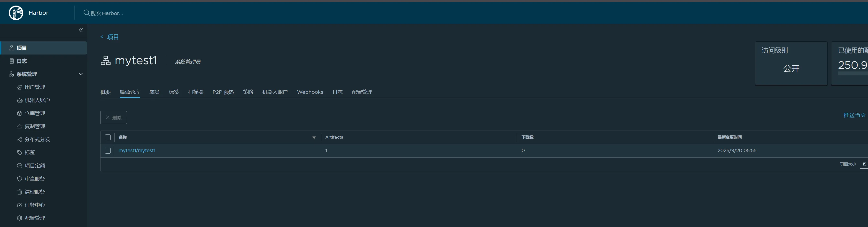
Task: Click the 日志 sidebar icon
Action: (11, 61)
